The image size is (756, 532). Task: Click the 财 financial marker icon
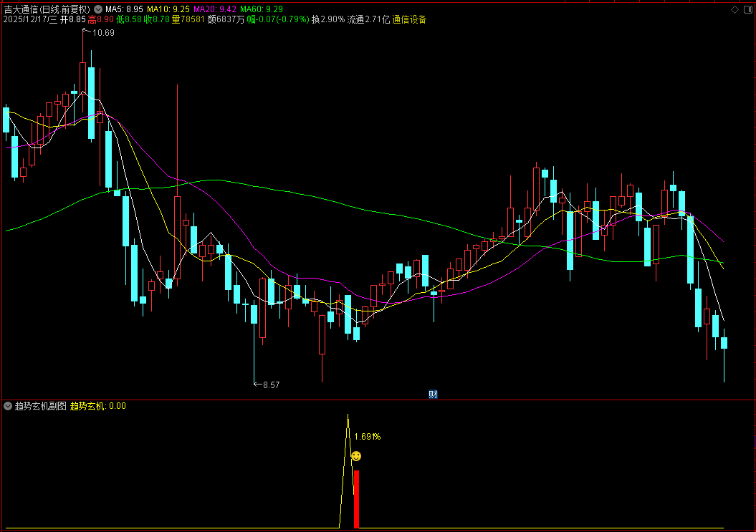point(433,395)
